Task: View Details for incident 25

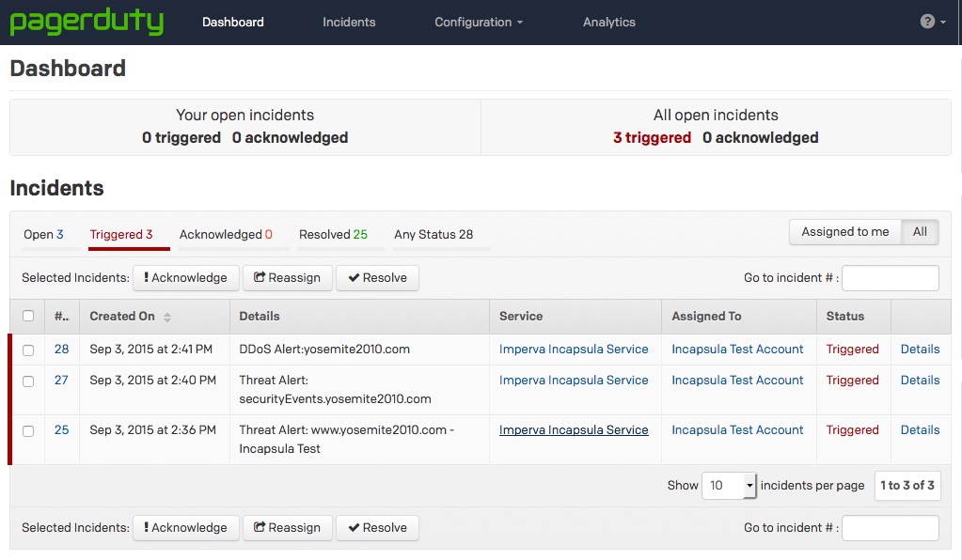Action: [921, 430]
